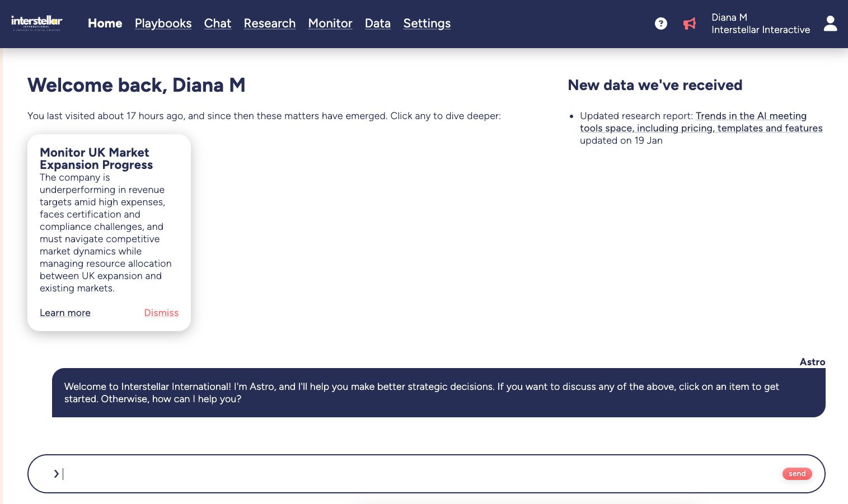Switch to the Chat section

pos(218,23)
